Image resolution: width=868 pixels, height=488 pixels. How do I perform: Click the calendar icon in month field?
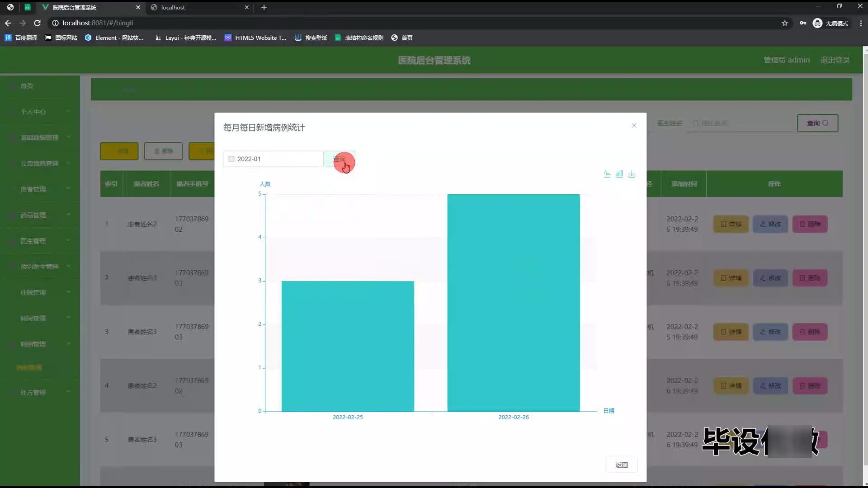[231, 159]
